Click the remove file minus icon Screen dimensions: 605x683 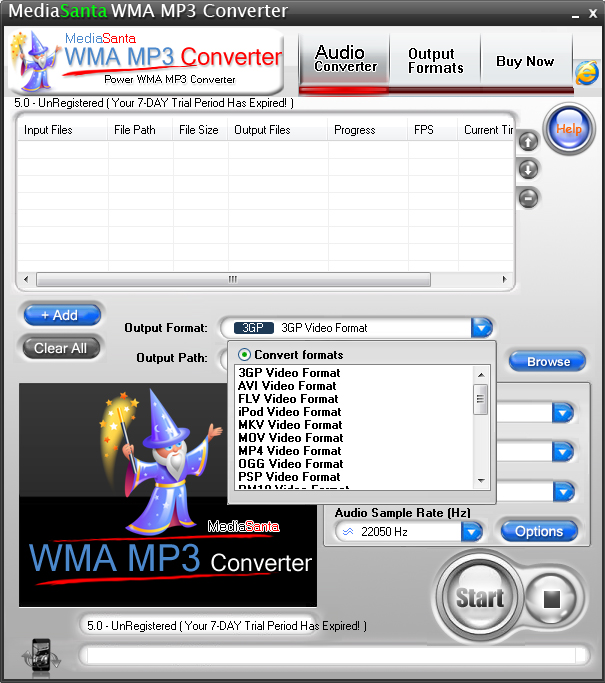click(528, 198)
